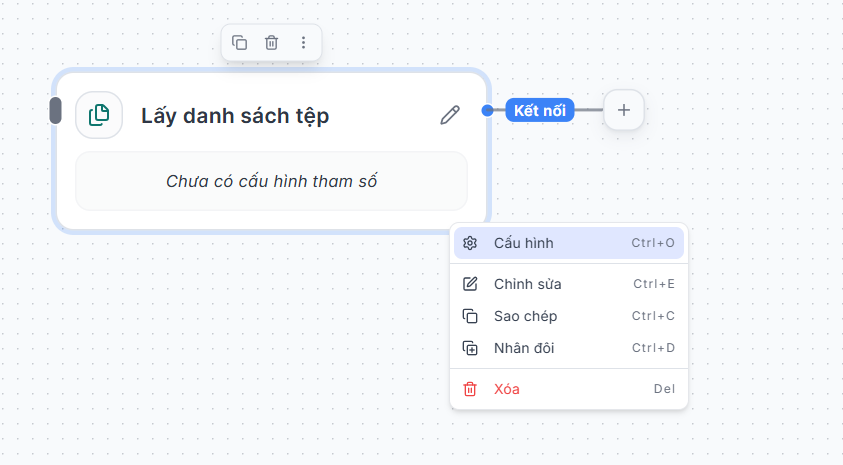843x465 pixels.
Task: Open the three-dot more options menu
Action: pos(303,42)
